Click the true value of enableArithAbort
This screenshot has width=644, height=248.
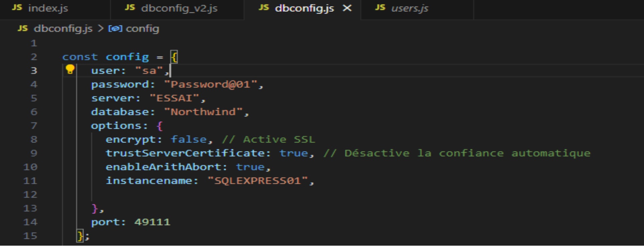[250, 167]
